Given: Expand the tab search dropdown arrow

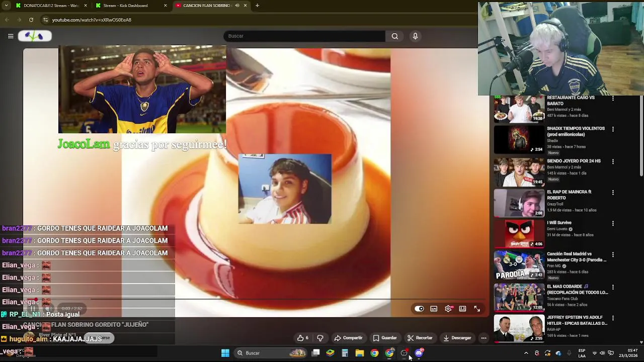Looking at the screenshot, I should coord(6,6).
